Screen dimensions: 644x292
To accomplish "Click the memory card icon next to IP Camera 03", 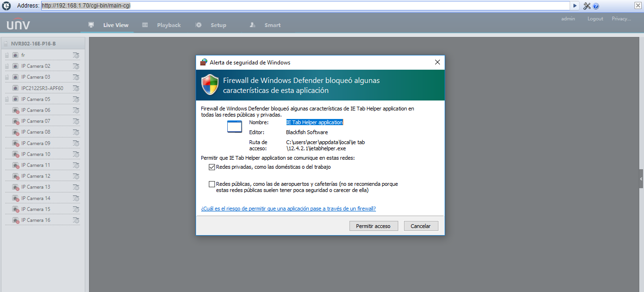I will (6, 77).
